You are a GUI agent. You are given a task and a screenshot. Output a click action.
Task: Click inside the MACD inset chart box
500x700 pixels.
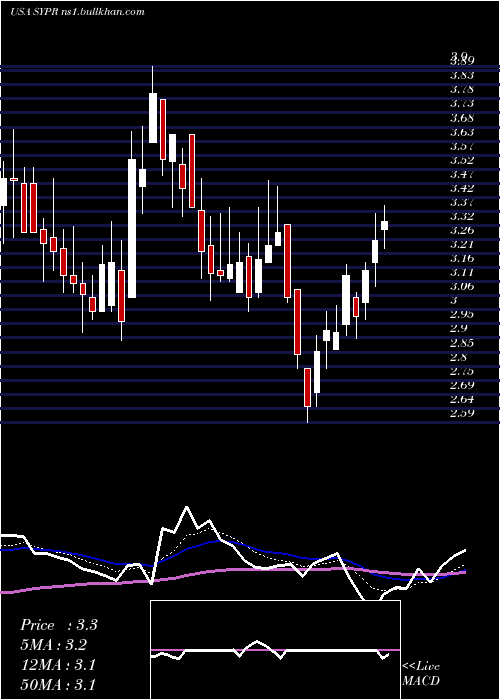(275, 650)
